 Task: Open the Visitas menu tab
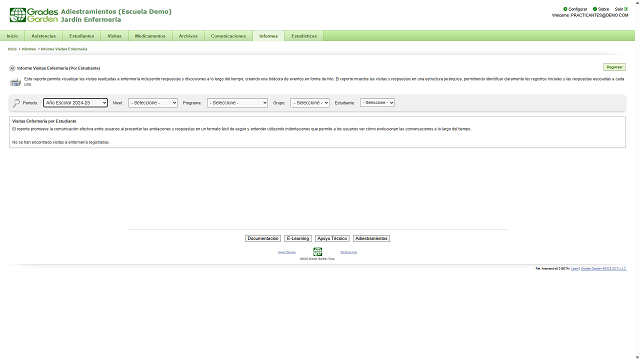114,36
